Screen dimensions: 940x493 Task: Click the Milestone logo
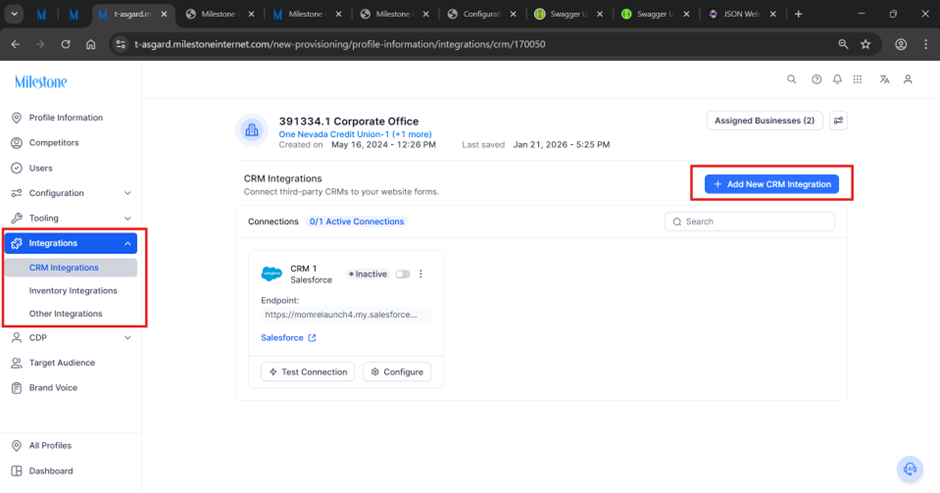pyautogui.click(x=41, y=82)
